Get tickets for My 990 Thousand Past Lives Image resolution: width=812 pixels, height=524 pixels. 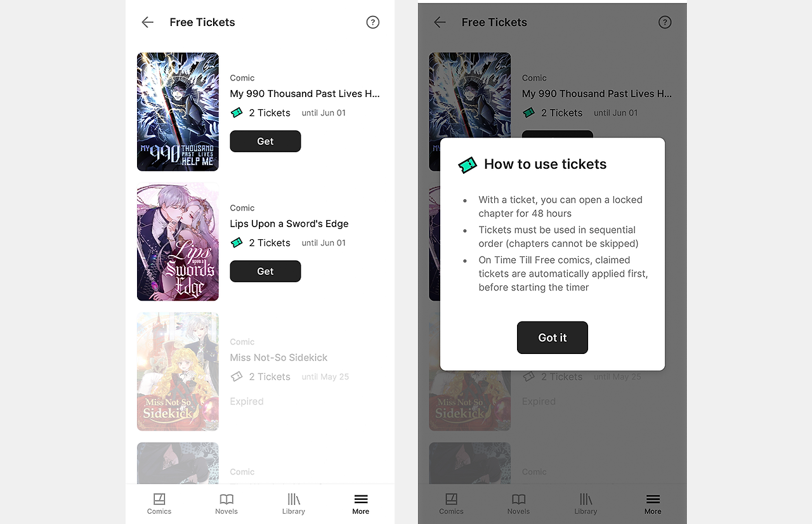pos(265,141)
